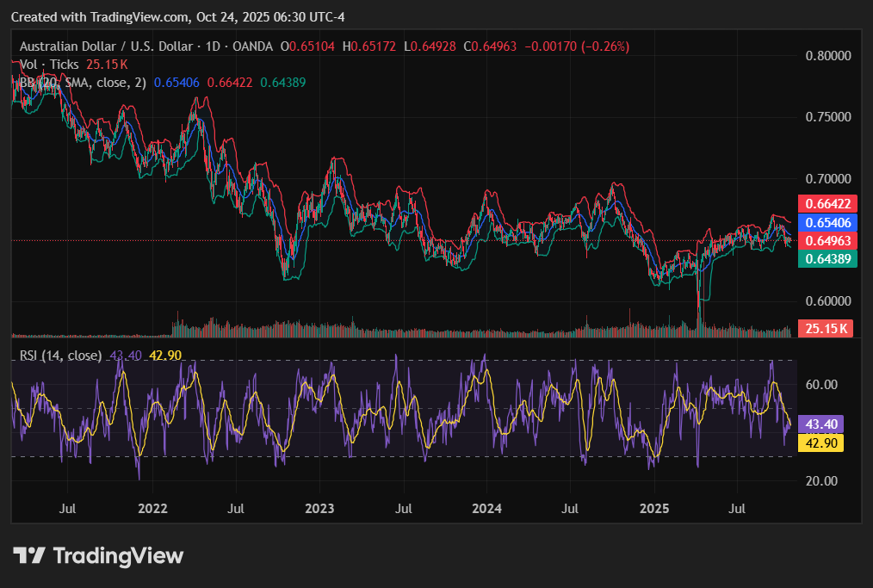Click the purple 43.40 RSI axis tag
The height and width of the screenshot is (588, 873).
coord(820,424)
